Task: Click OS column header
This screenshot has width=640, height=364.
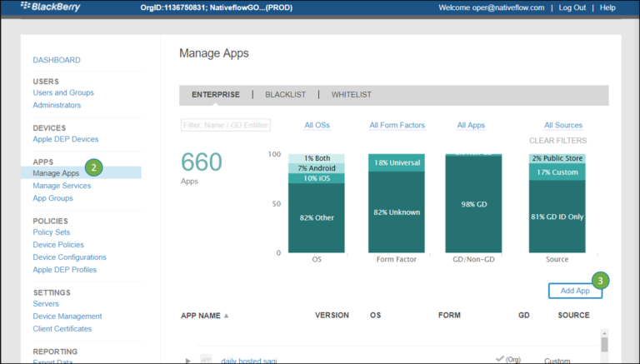Action: (376, 316)
